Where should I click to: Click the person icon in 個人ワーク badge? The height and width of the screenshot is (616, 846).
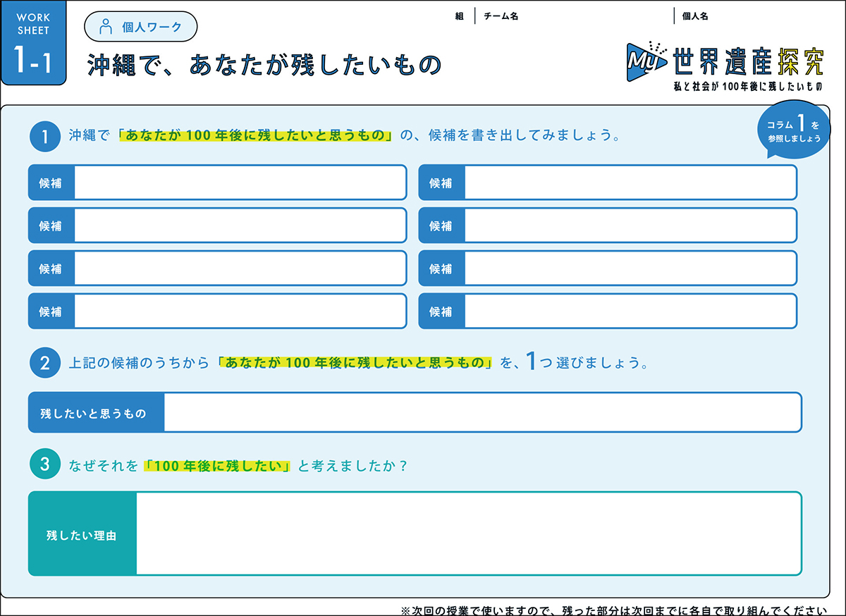[x=106, y=27]
